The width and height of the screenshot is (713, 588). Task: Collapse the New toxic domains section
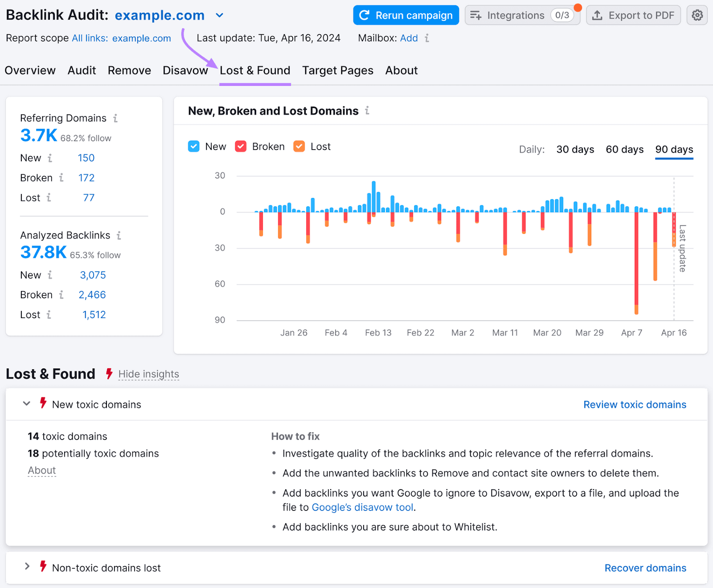pyautogui.click(x=26, y=404)
